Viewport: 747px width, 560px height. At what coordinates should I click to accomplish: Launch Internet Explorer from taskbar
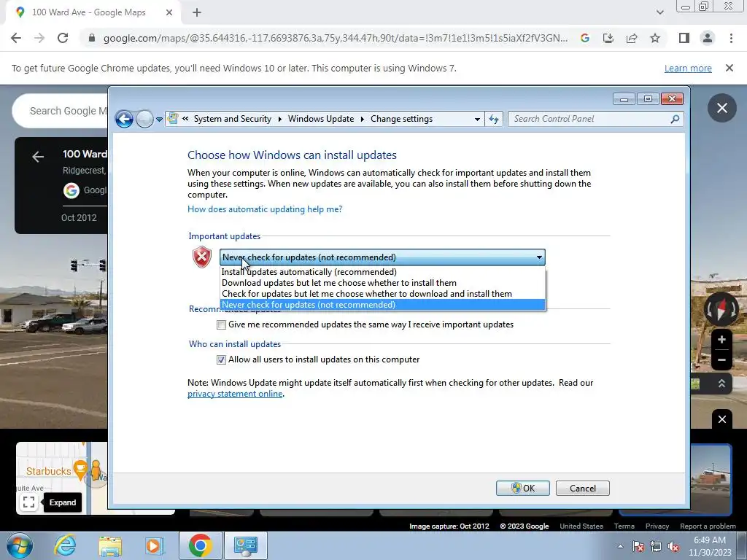tap(65, 545)
